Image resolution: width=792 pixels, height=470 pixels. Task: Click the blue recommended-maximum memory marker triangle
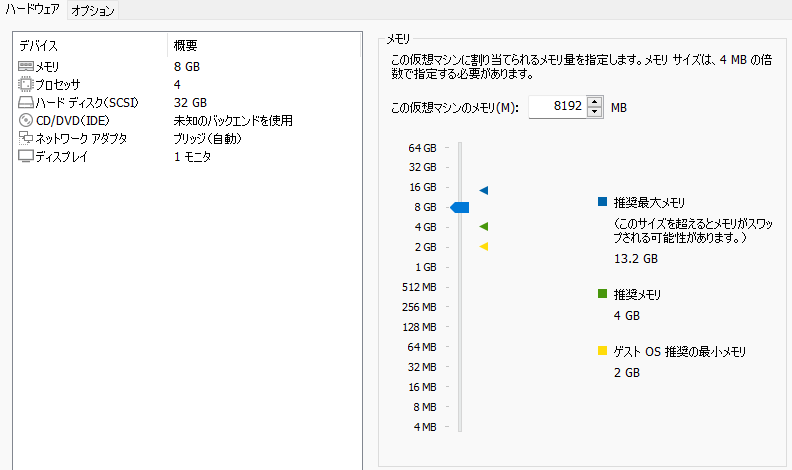click(x=484, y=190)
